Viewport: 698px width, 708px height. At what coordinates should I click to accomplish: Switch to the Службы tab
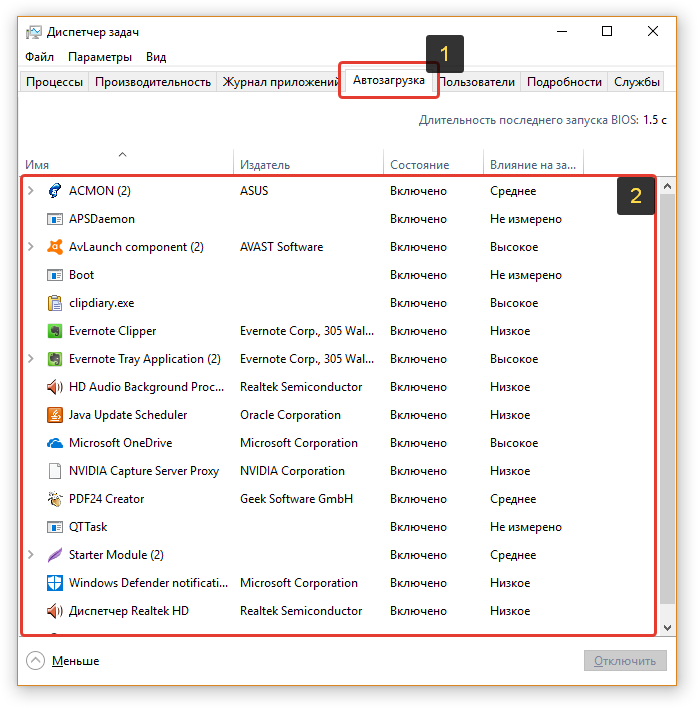636,82
